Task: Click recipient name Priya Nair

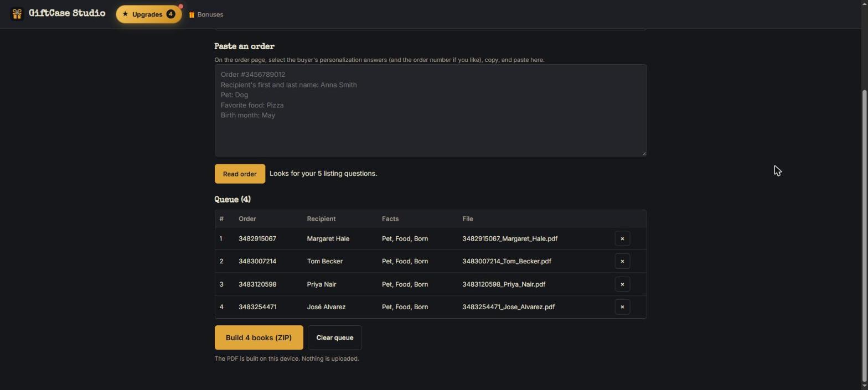Action: click(x=321, y=284)
